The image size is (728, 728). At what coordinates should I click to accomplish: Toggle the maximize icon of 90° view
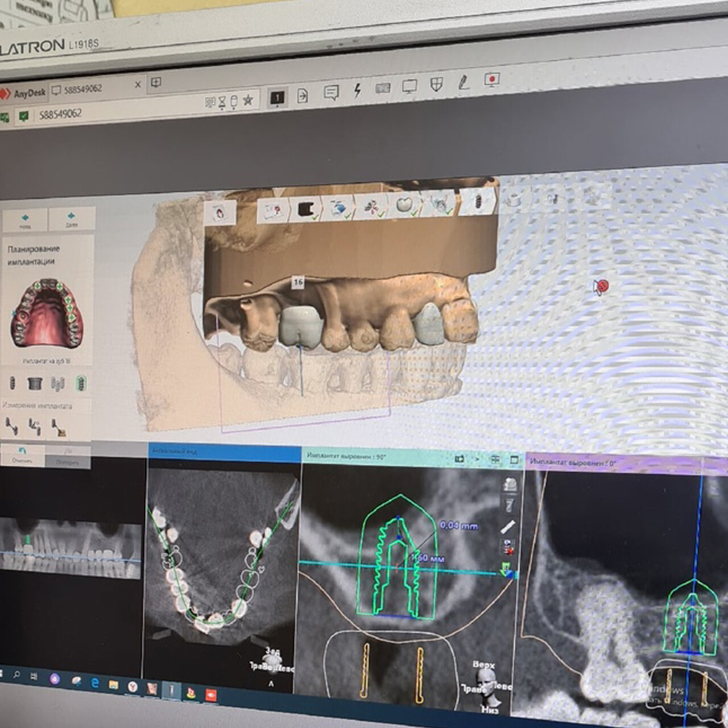[x=514, y=460]
